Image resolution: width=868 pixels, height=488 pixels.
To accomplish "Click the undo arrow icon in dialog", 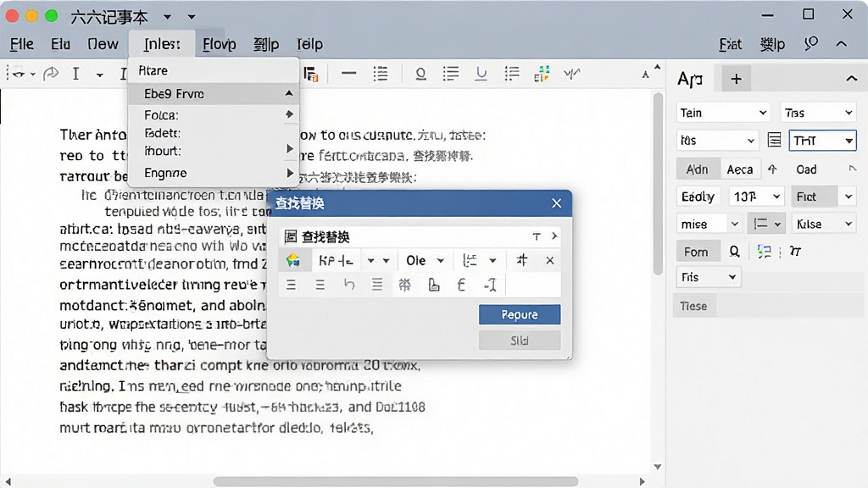I will coord(348,285).
